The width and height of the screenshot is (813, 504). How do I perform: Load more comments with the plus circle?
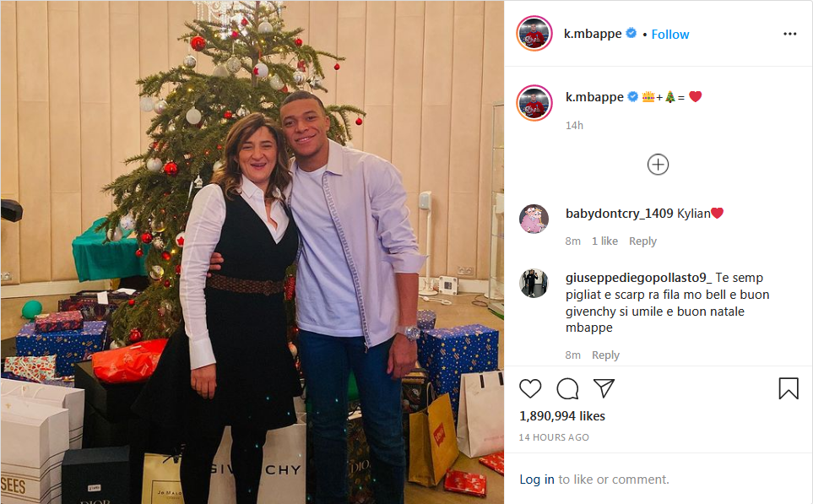point(658,165)
